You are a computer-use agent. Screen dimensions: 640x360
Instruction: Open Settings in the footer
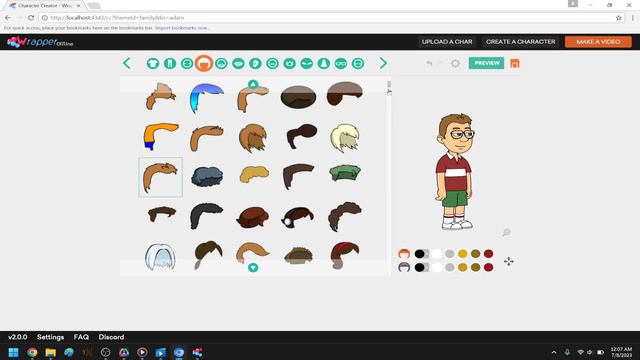51,337
